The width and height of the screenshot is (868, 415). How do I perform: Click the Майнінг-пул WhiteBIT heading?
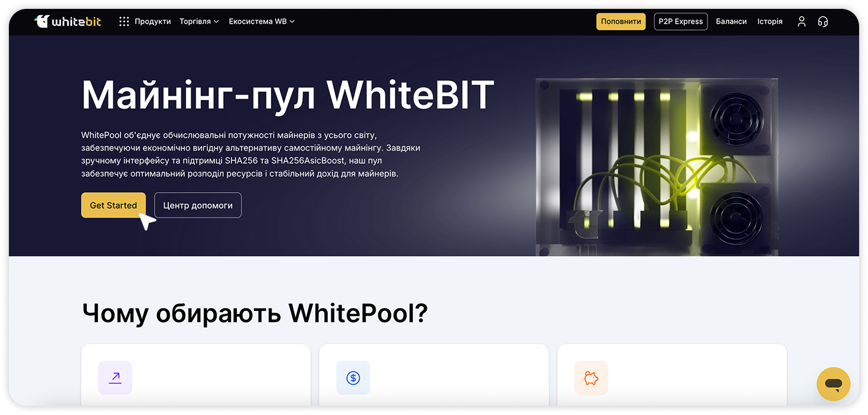click(x=288, y=95)
